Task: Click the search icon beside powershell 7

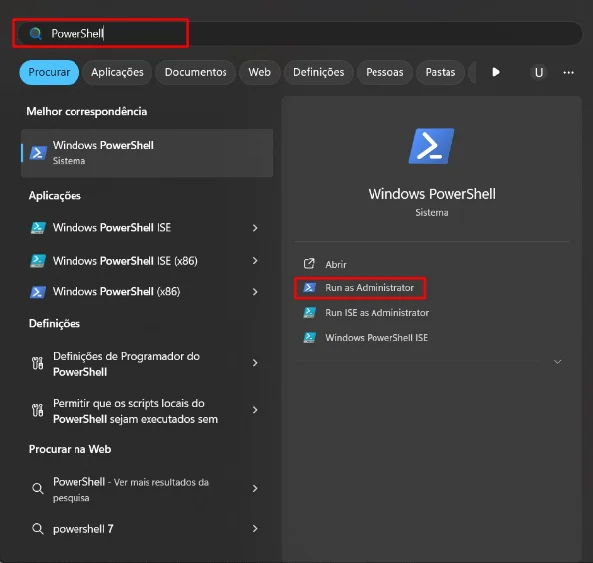Action: point(37,529)
